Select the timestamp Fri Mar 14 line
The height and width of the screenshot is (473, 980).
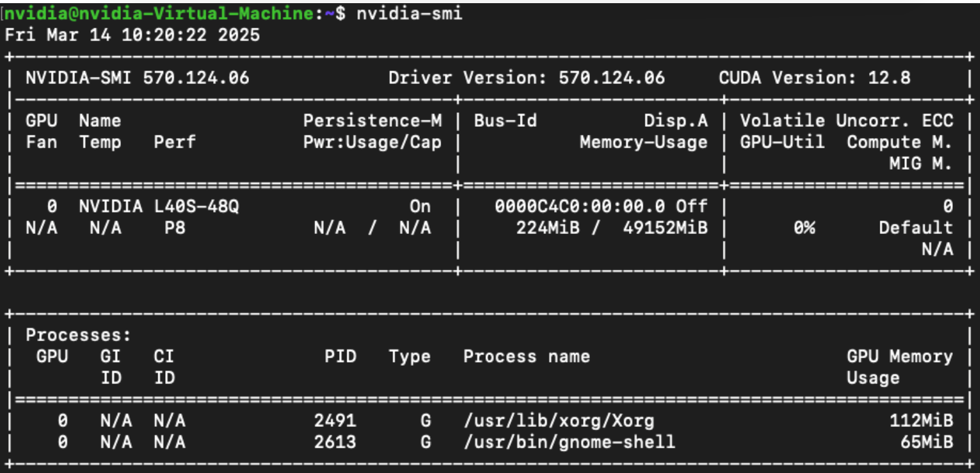pos(132,35)
